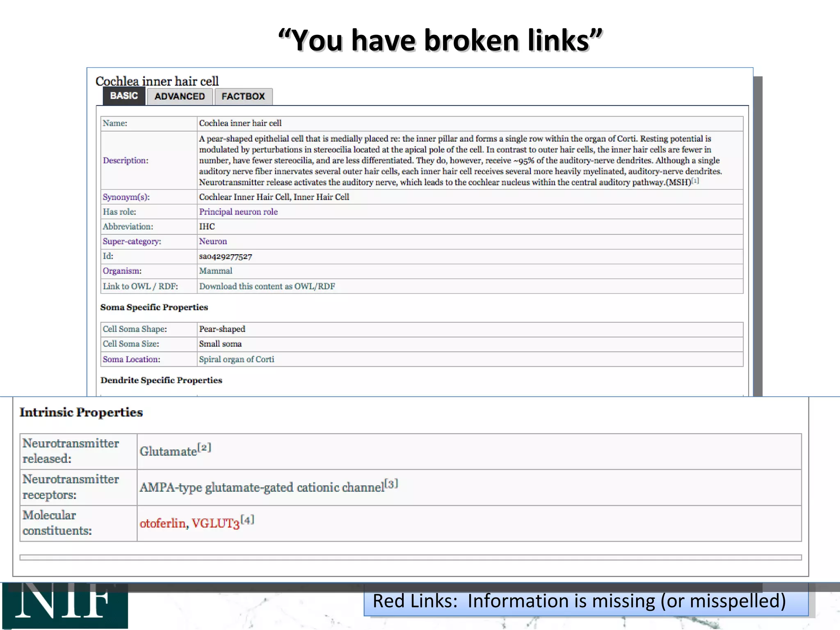The height and width of the screenshot is (630, 840).
Task: Jump to footnote reference [1]
Action: point(695,180)
